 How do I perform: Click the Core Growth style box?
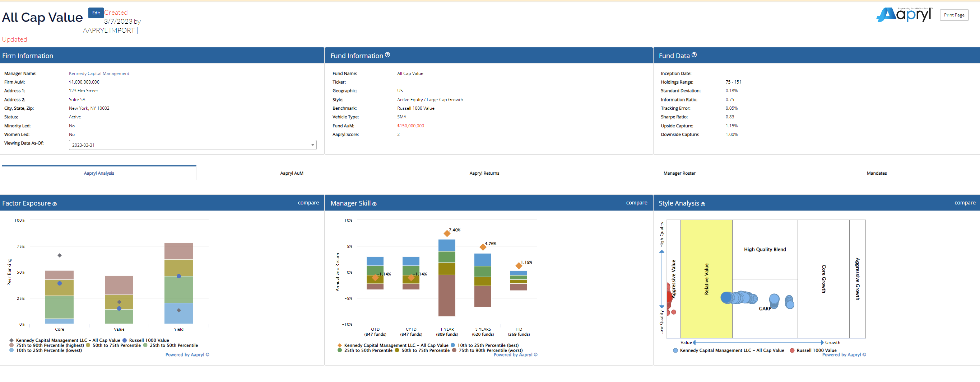[823, 279]
